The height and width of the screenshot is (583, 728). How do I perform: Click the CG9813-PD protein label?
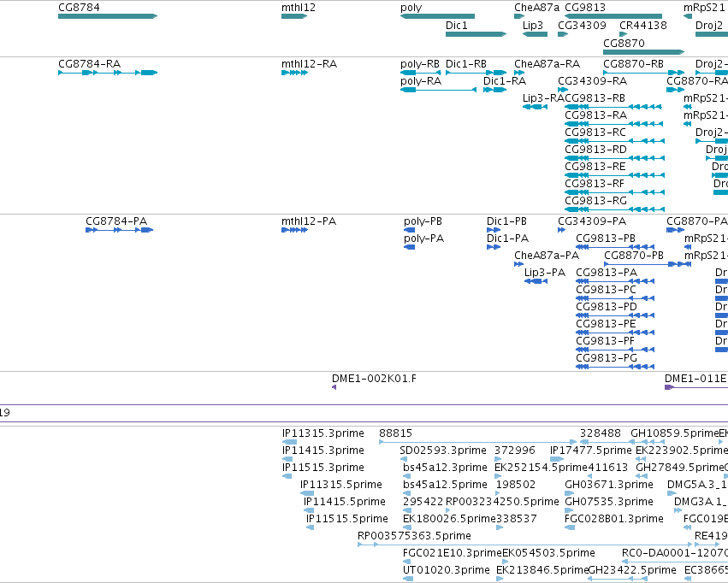[607, 307]
